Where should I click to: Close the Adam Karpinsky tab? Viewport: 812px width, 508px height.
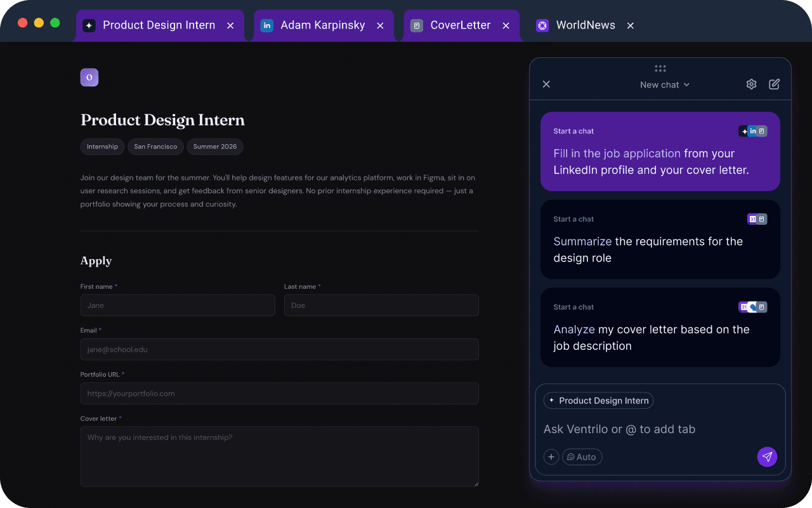pos(380,25)
